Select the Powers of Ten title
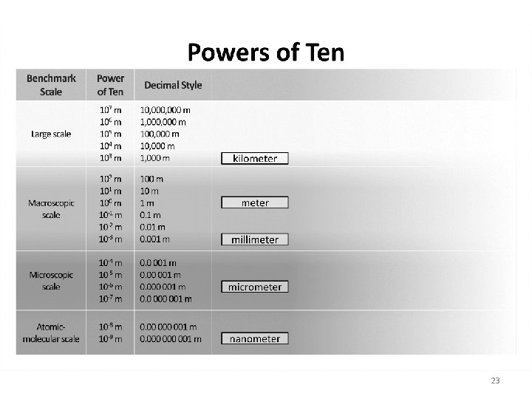This screenshot has width=532, height=399. coord(266,52)
